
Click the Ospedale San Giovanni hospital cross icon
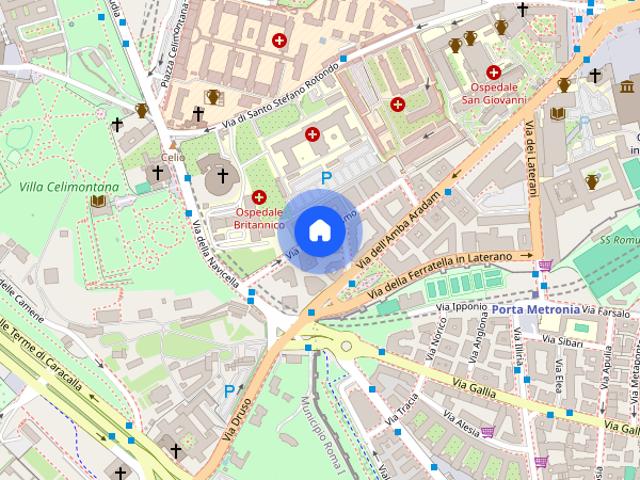coord(493,73)
